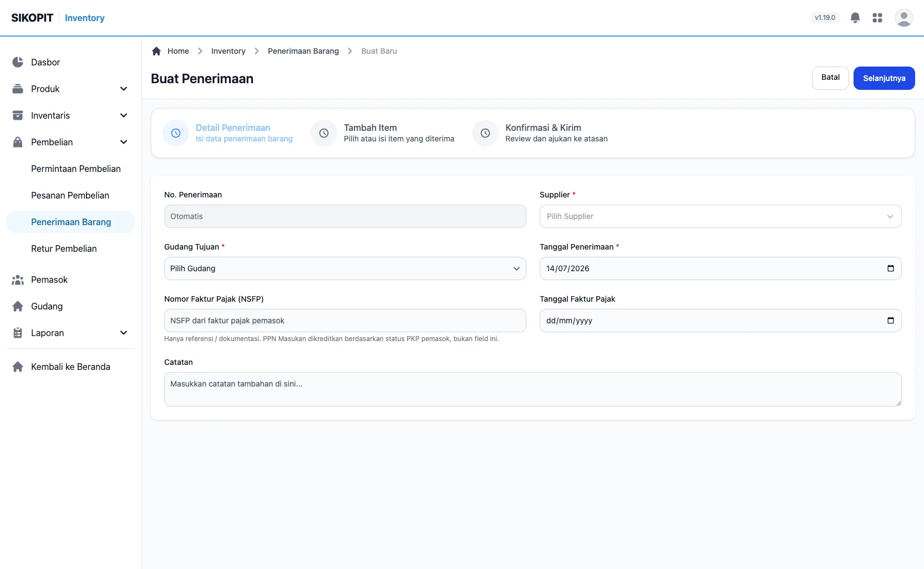The height and width of the screenshot is (569, 924).
Task: Expand the Produk sidebar menu
Action: [x=124, y=89]
